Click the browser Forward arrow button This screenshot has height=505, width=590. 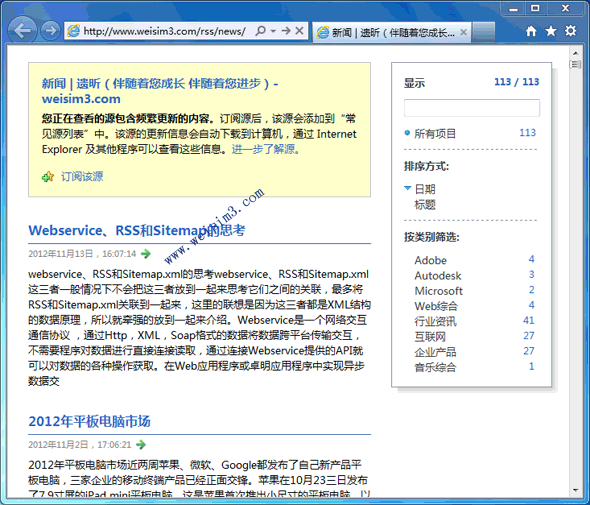click(x=50, y=30)
